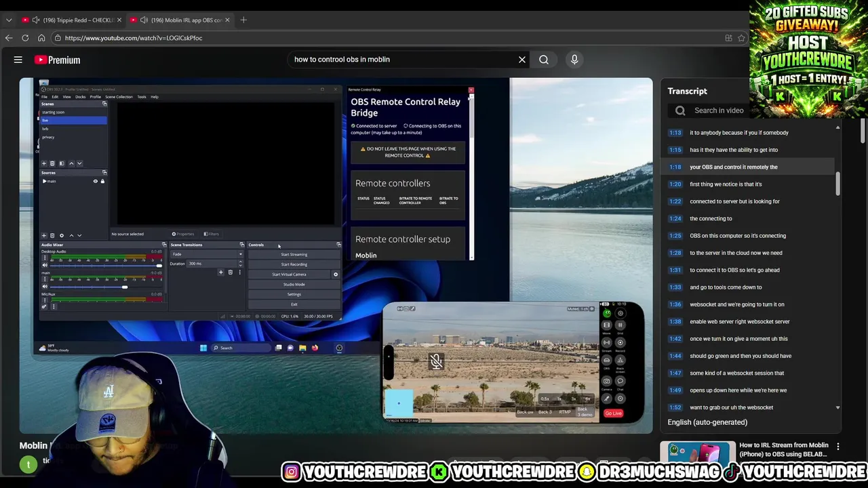
Task: Hide the main source via eye icon
Action: (95, 181)
